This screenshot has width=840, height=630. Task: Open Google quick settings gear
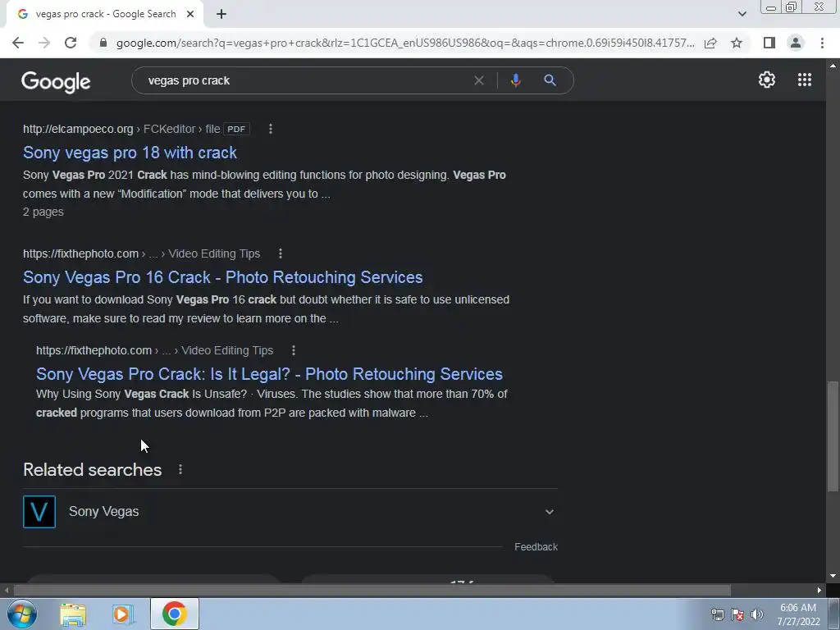coord(767,80)
